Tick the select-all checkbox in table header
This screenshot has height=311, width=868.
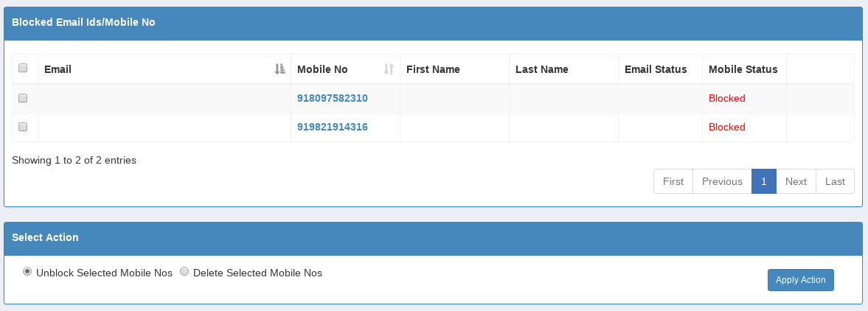point(23,68)
